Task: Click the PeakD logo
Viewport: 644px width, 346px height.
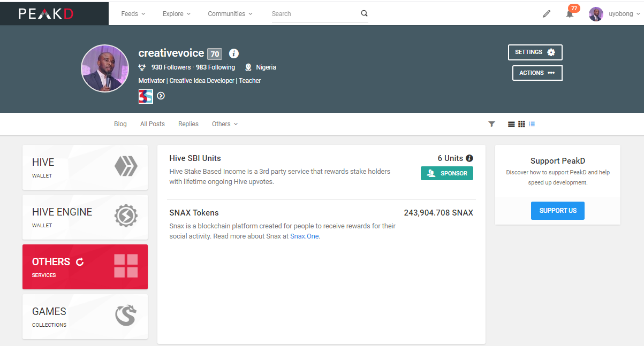Action: click(x=46, y=14)
